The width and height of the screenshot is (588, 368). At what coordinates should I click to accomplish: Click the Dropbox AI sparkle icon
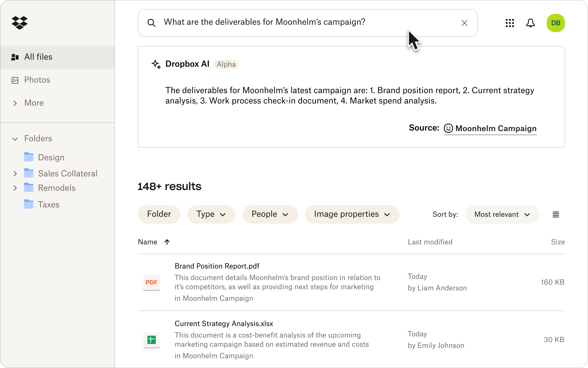(156, 64)
